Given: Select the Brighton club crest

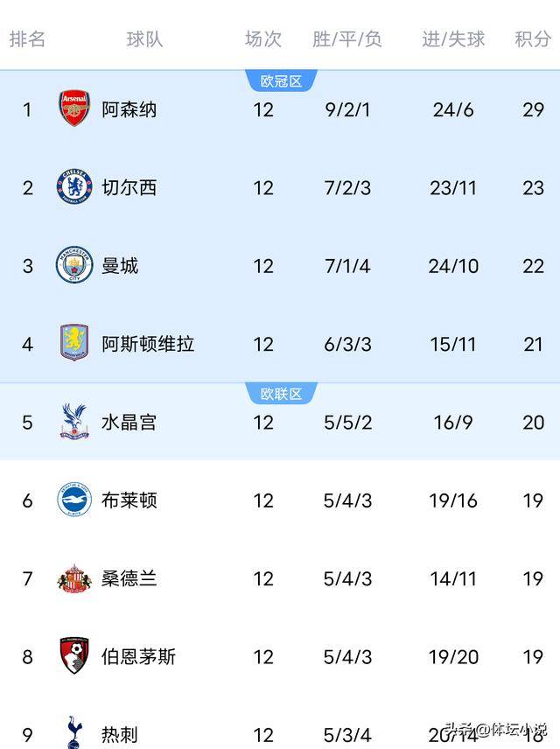Looking at the screenshot, I should pyautogui.click(x=73, y=500).
